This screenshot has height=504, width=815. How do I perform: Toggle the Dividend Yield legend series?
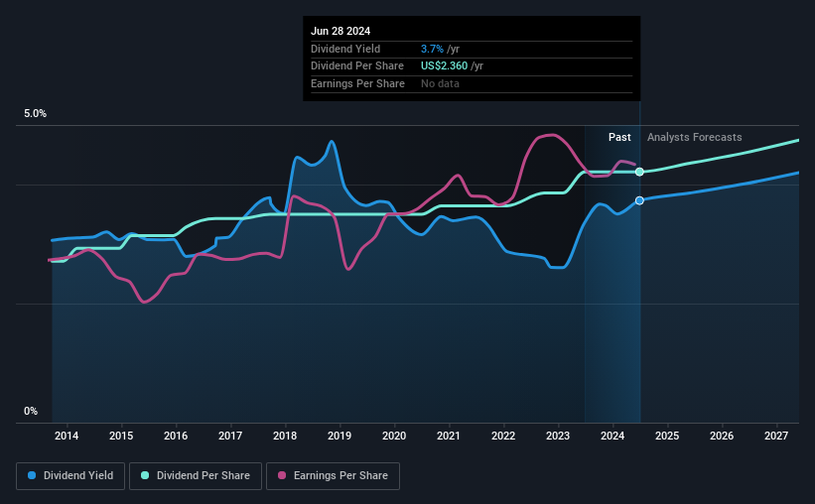pyautogui.click(x=70, y=476)
